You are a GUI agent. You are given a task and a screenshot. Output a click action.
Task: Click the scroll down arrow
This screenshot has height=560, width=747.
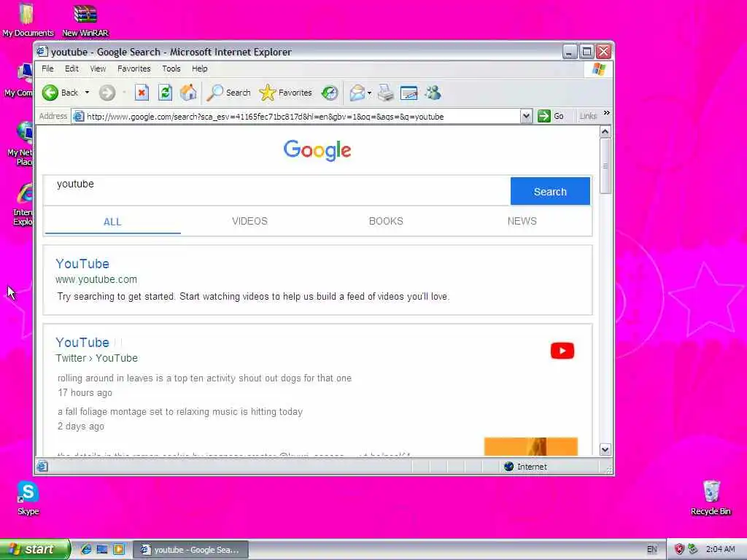tap(605, 449)
